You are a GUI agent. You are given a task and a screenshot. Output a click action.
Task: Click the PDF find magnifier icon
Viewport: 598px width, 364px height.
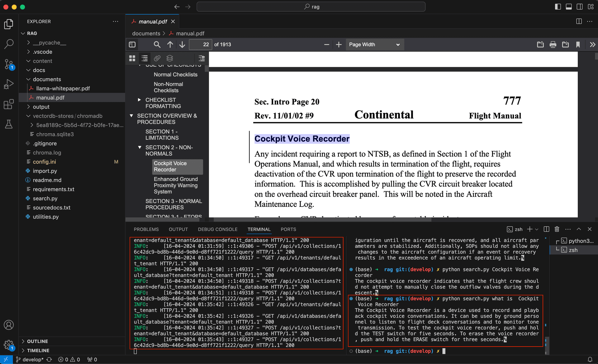(157, 44)
